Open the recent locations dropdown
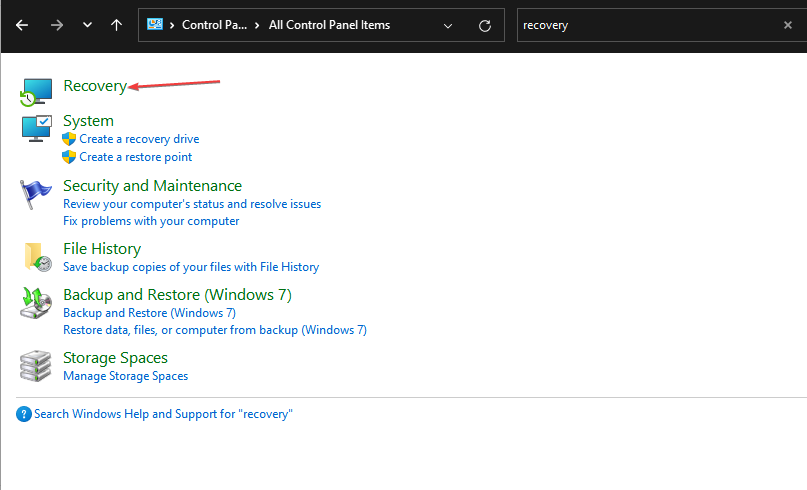The image size is (807, 490). pyautogui.click(x=86, y=25)
